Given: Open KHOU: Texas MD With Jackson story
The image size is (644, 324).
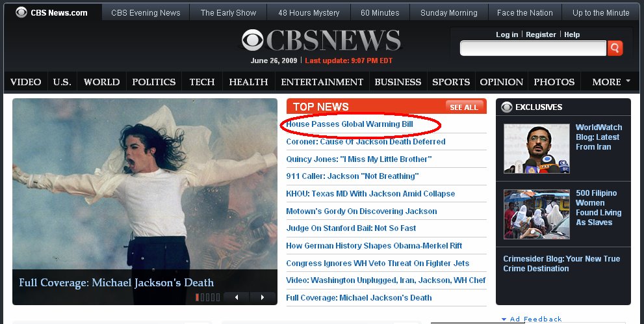Looking at the screenshot, I should point(370,194).
